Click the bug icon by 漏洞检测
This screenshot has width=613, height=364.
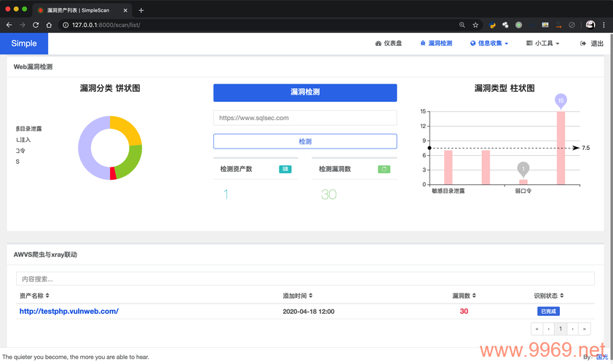coord(423,44)
